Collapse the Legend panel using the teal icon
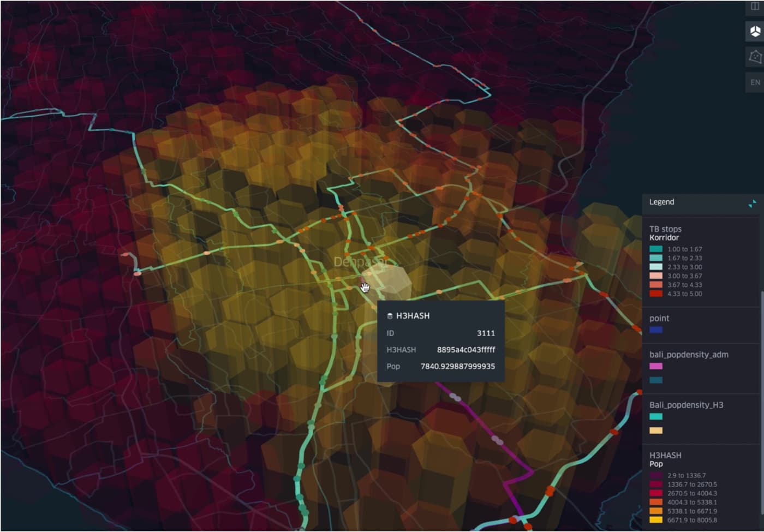This screenshot has width=764, height=532. click(752, 204)
